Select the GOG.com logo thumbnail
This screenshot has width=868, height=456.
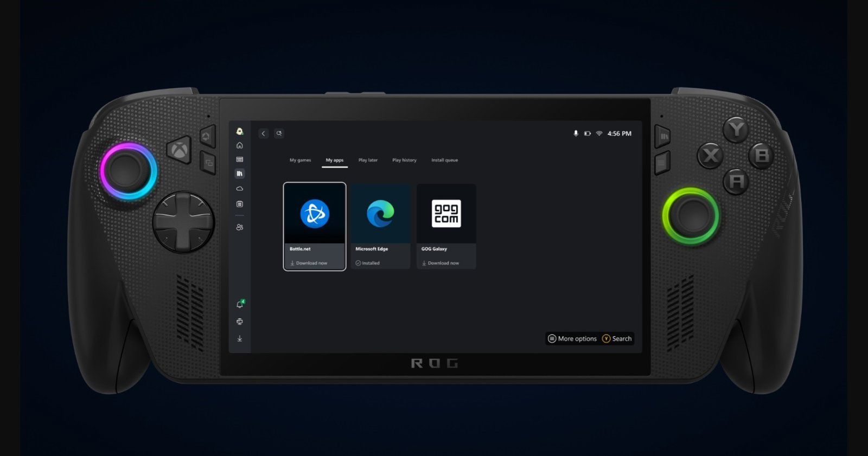446,213
